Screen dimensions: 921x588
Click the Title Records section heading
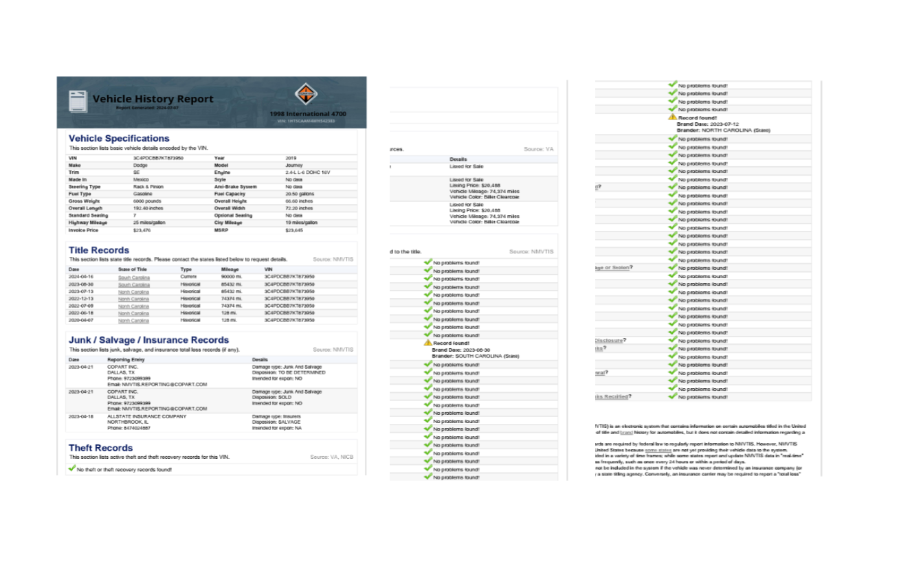click(x=99, y=251)
